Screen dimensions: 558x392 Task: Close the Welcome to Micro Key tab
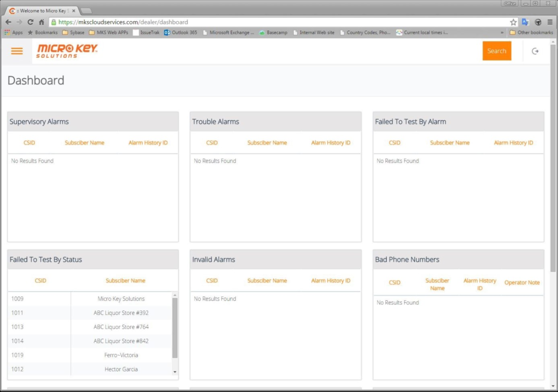coord(74,11)
